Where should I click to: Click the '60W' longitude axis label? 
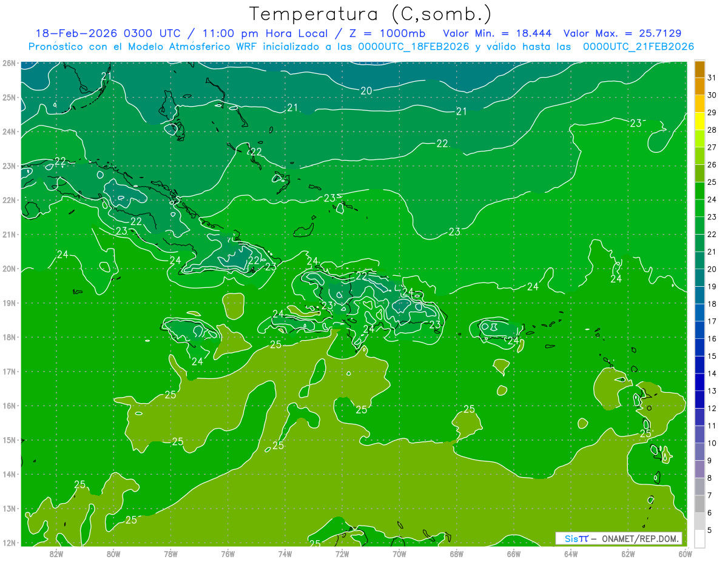(x=685, y=554)
